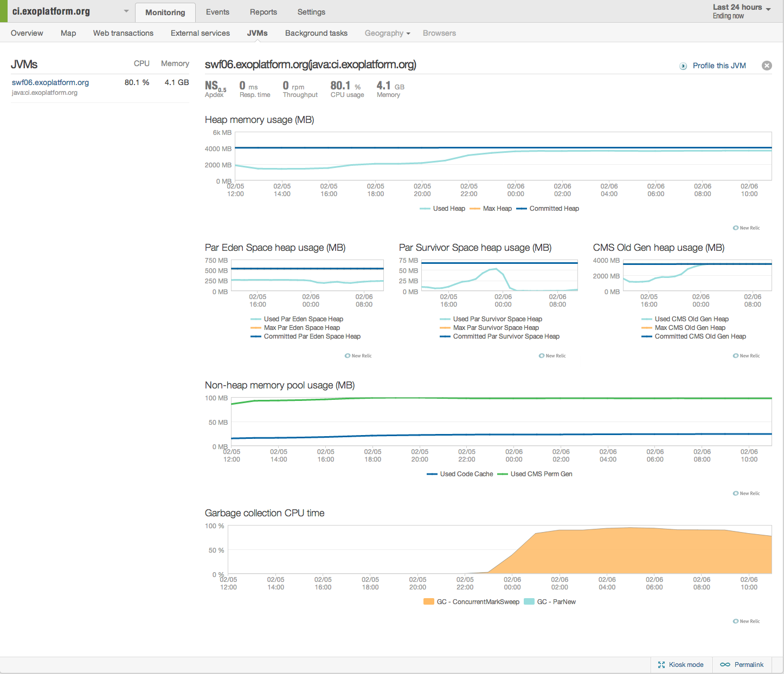
Task: Click New Relic logo under Par Eden chart
Action: tap(358, 356)
